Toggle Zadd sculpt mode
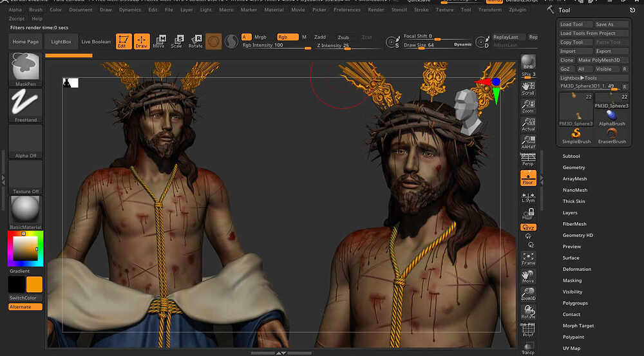Viewport: 644px width, 356px height. (320, 37)
